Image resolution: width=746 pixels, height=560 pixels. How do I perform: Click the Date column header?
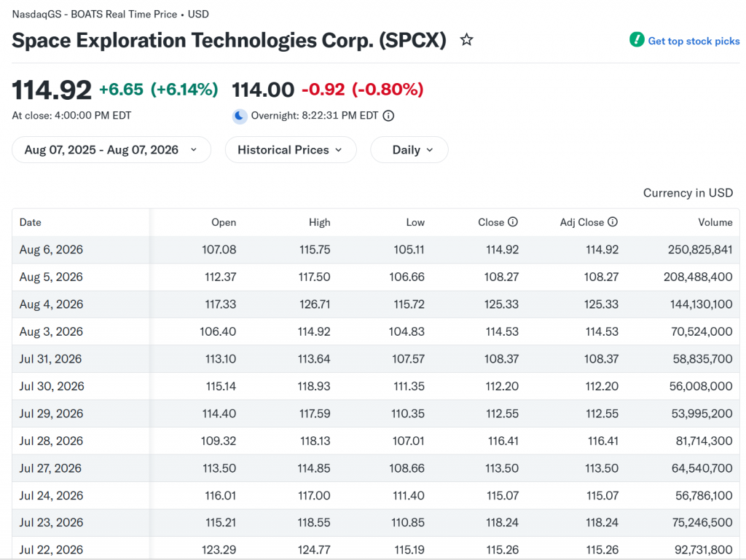point(31,223)
